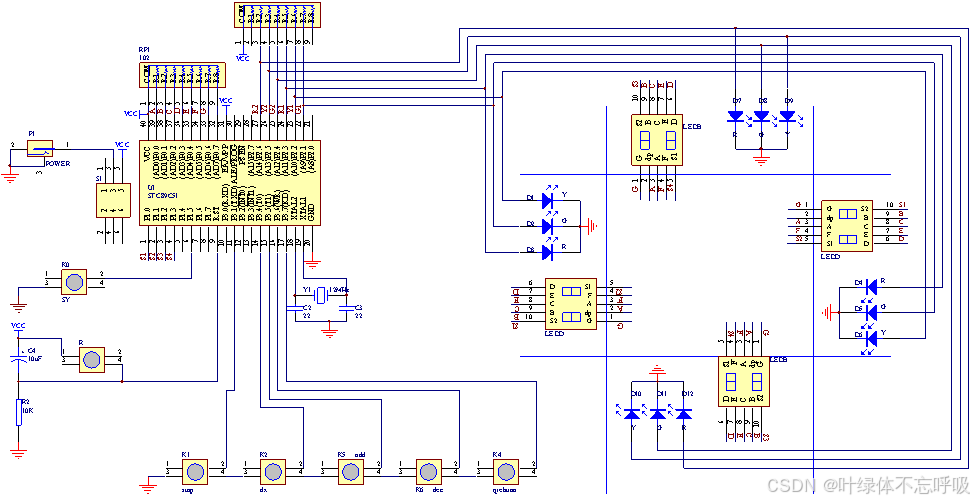974x503 pixels.
Task: Click the K6 dec push button
Action: [x=428, y=470]
